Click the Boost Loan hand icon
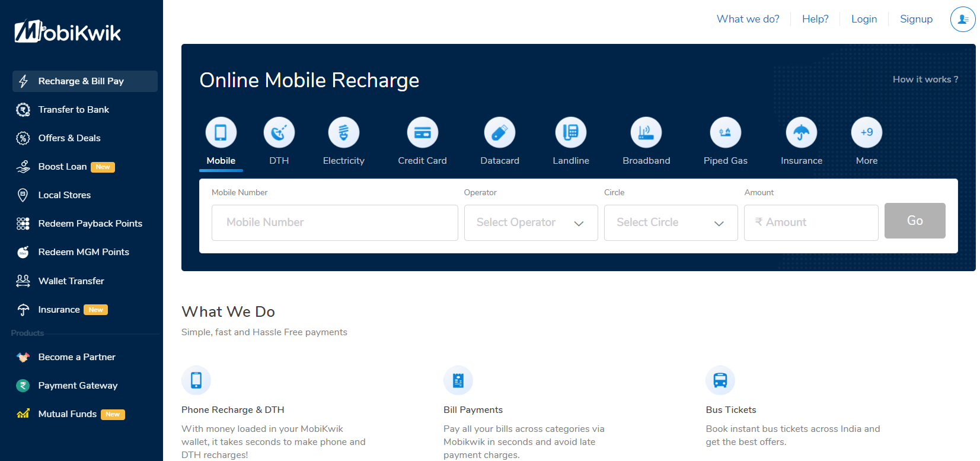 [23, 167]
